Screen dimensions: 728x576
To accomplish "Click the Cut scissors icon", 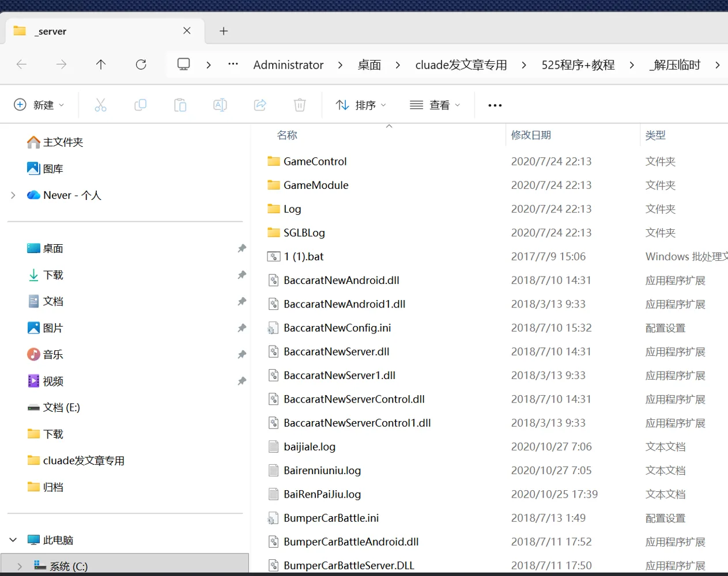I will click(100, 105).
